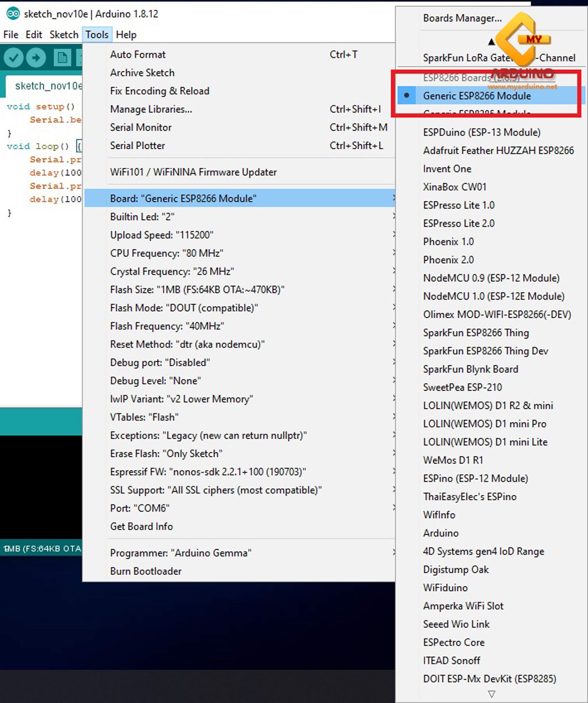Screen dimensions: 588x703
Task: Pick LOLIN(WEMOS) D1 R2 & mini board
Action: click(x=488, y=406)
